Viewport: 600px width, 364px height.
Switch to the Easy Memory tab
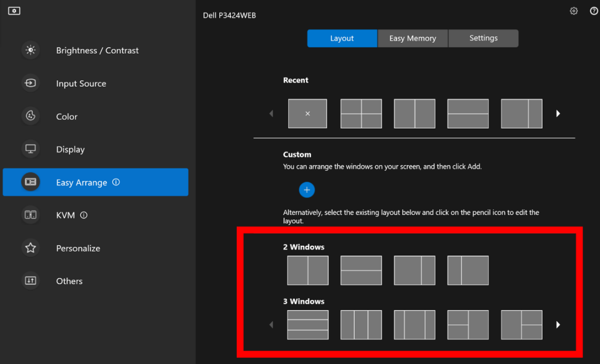[x=412, y=38]
